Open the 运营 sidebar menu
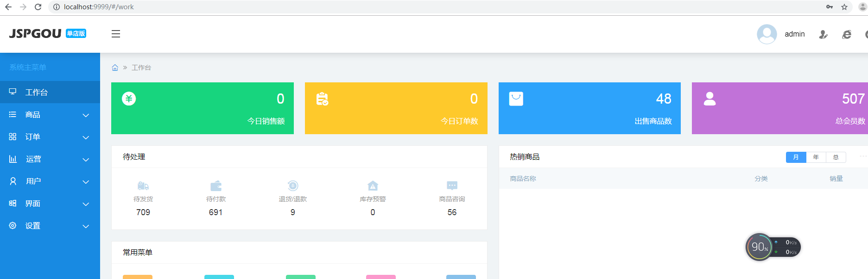Image resolution: width=868 pixels, height=279 pixels. tap(50, 159)
